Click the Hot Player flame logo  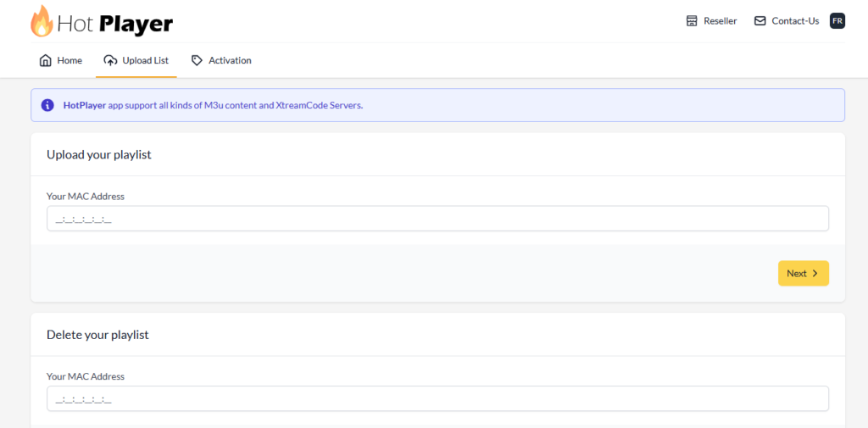tap(42, 21)
